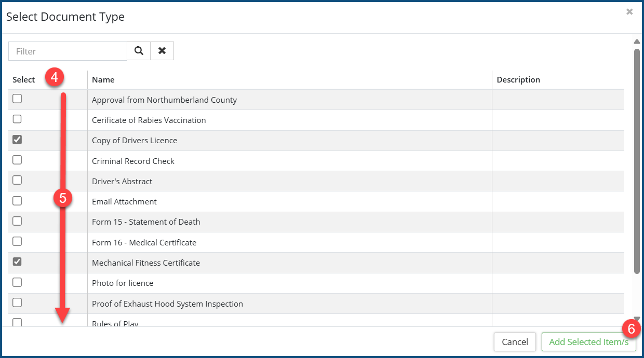Select the Driver's Abstract row checkbox
This screenshot has height=358, width=644.
pos(17,180)
